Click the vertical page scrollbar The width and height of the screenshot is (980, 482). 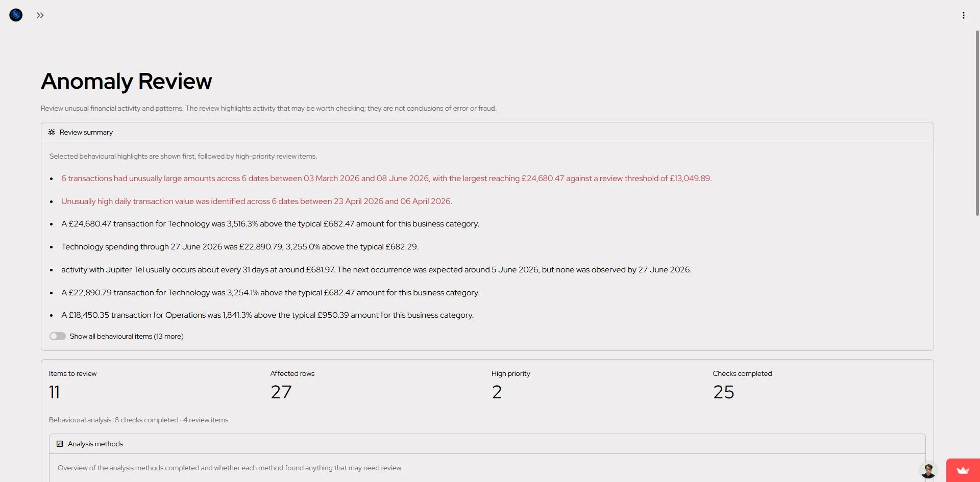pyautogui.click(x=977, y=122)
